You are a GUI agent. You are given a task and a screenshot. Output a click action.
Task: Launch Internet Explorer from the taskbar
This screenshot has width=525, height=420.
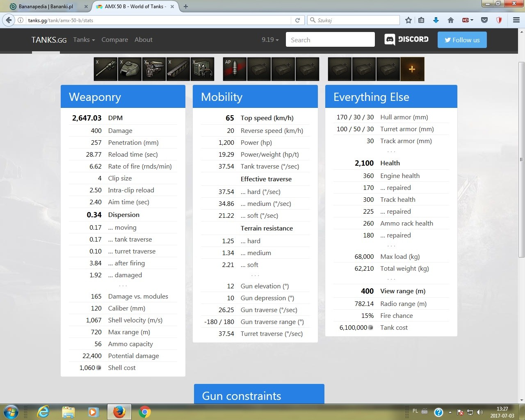point(43,412)
